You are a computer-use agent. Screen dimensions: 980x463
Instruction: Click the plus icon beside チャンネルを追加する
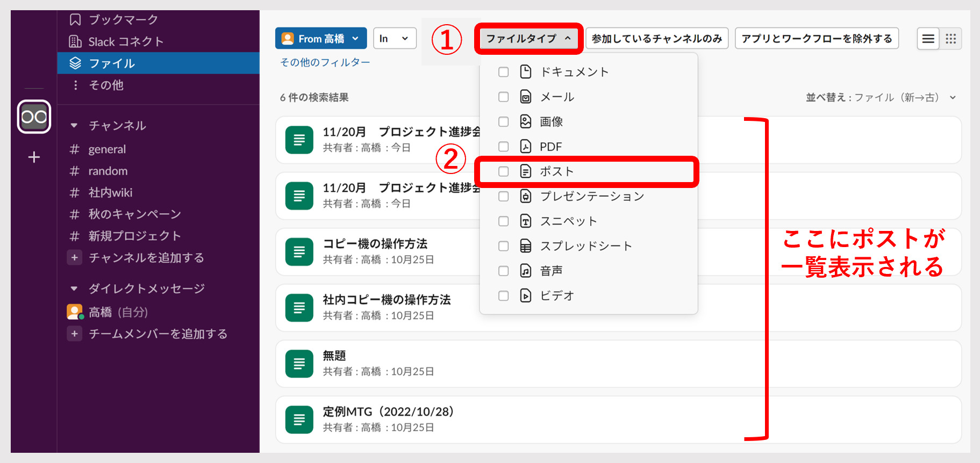pos(75,257)
